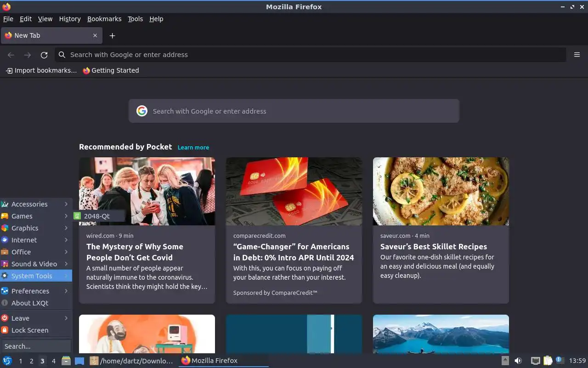Expand the Preferences submenu
The width and height of the screenshot is (588, 368).
click(36, 291)
